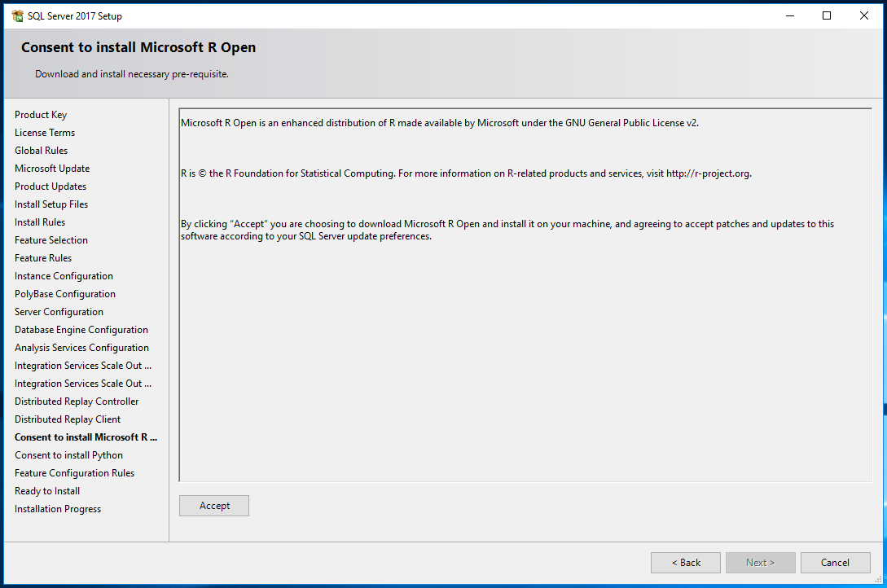This screenshot has width=887, height=588.
Task: Go to Instance Configuration step
Action: pyautogui.click(x=64, y=276)
